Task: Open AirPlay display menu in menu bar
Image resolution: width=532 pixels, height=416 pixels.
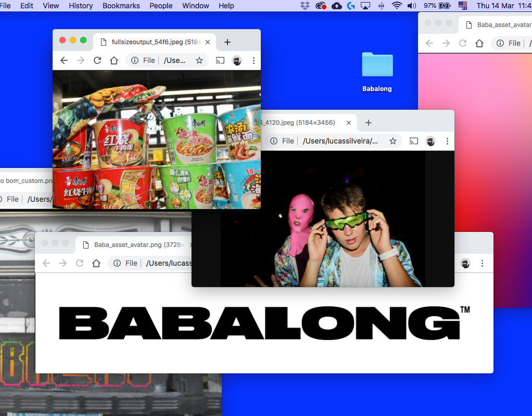Action: 365,6
